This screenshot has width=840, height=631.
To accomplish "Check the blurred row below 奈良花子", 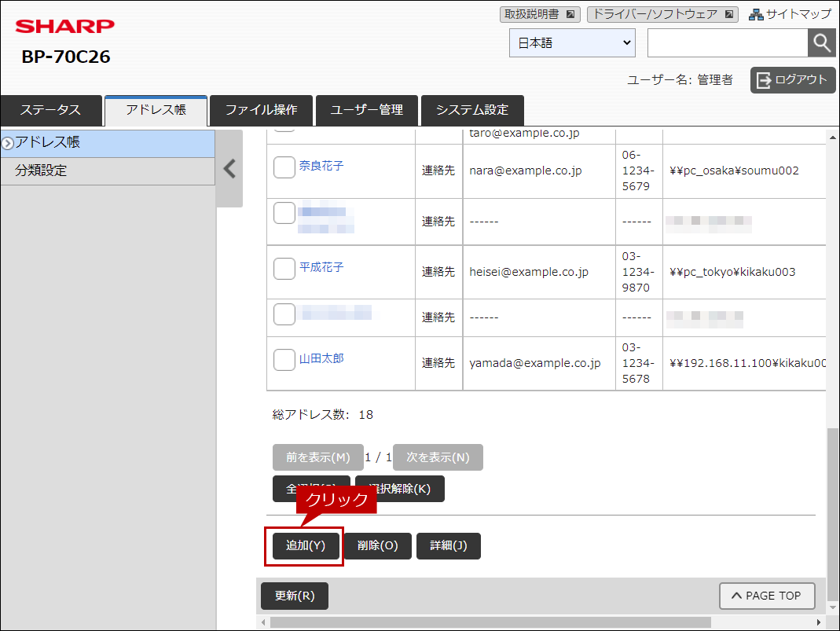I will 284,213.
